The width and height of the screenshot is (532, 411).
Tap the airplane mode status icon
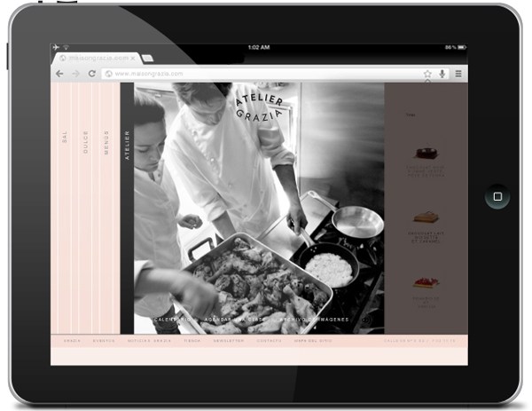click(x=56, y=47)
